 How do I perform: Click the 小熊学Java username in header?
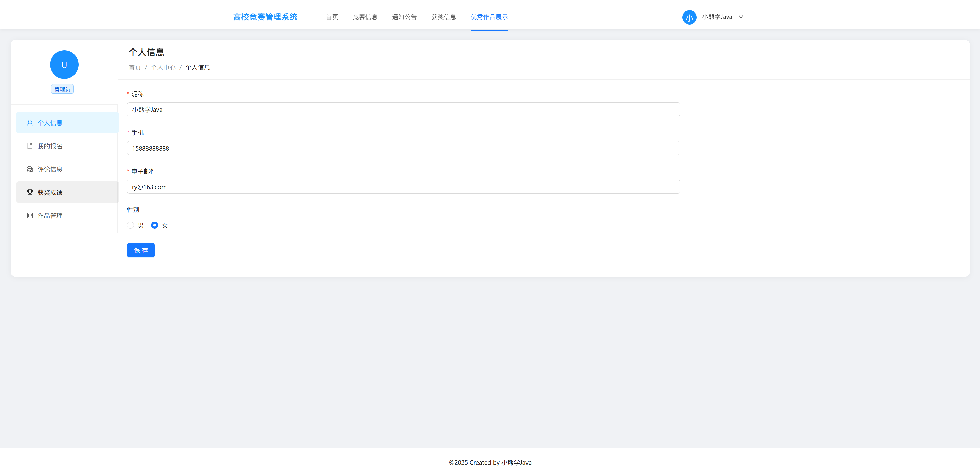coord(717,17)
